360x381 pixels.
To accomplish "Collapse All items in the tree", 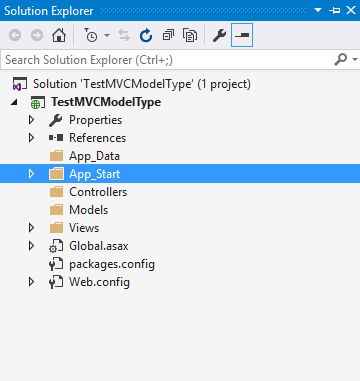I will pos(168,35).
